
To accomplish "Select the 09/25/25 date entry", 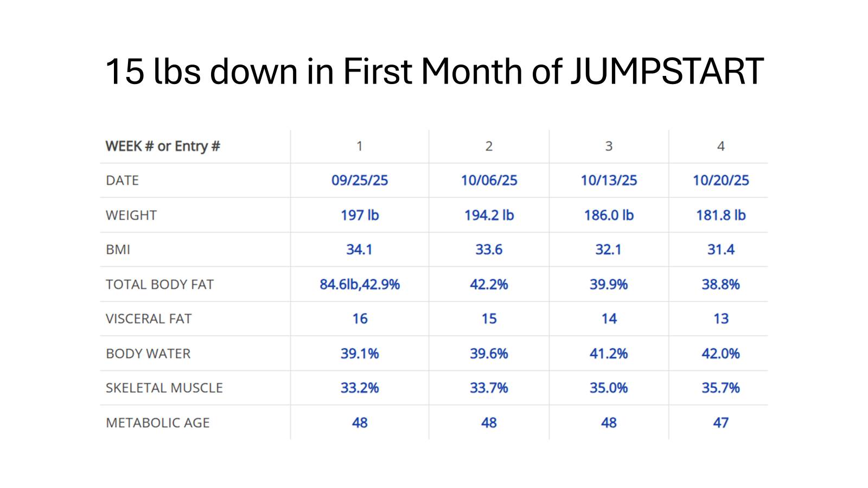I will (360, 181).
